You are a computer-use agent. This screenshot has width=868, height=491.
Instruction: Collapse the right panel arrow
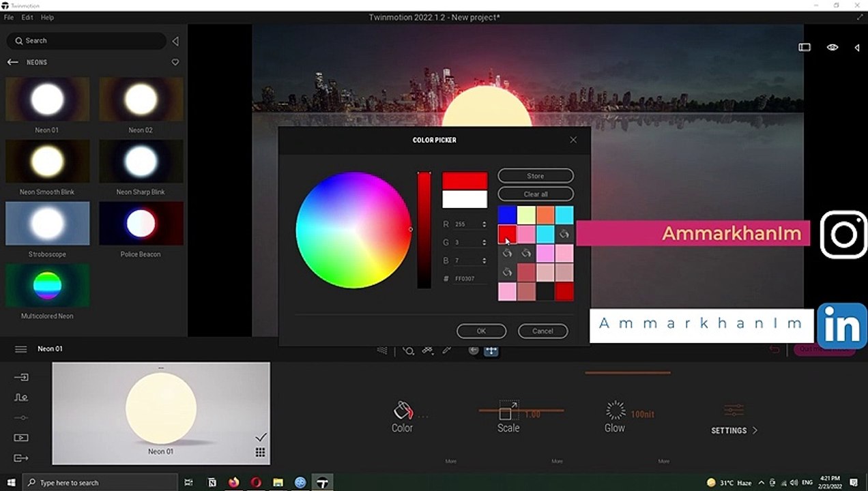tap(857, 47)
